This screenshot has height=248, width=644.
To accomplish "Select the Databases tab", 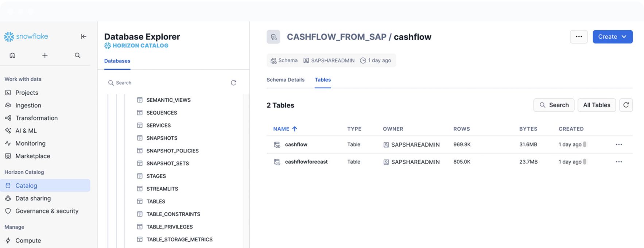I will 117,61.
